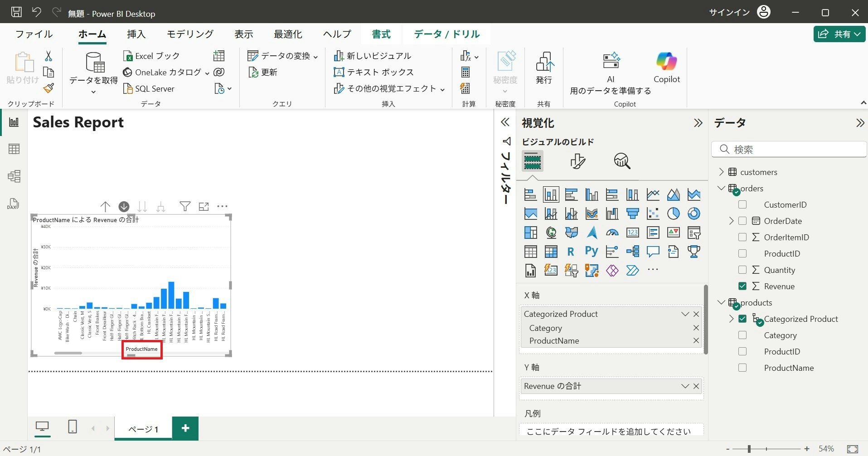
Task: Select the Donut chart visual type
Action: pyautogui.click(x=694, y=213)
